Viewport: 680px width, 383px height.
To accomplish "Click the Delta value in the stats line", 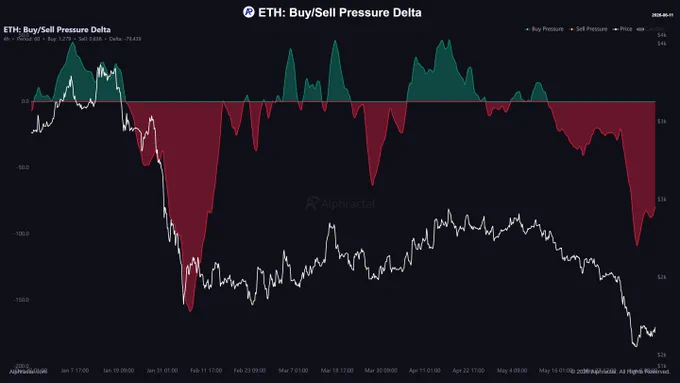I will (125, 39).
